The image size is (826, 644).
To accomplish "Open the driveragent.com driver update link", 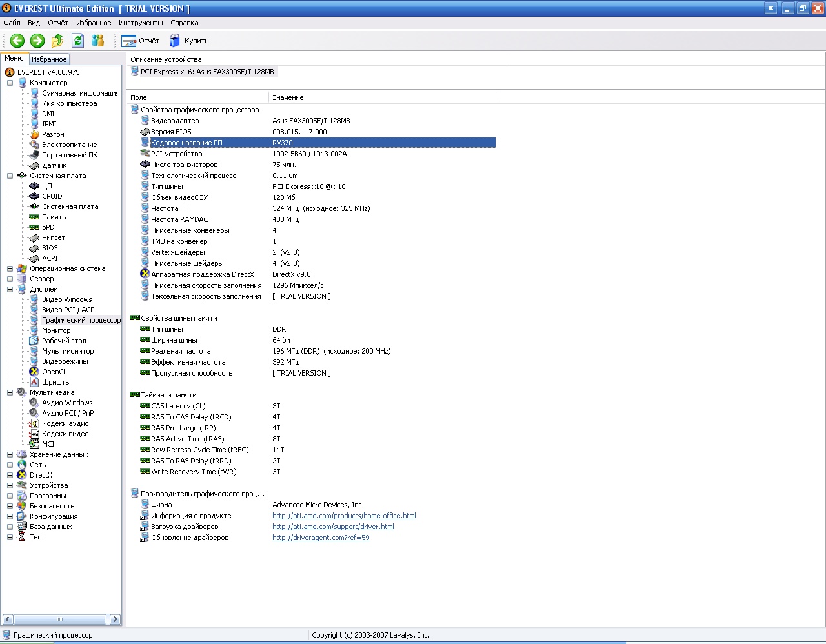I will click(x=321, y=538).
